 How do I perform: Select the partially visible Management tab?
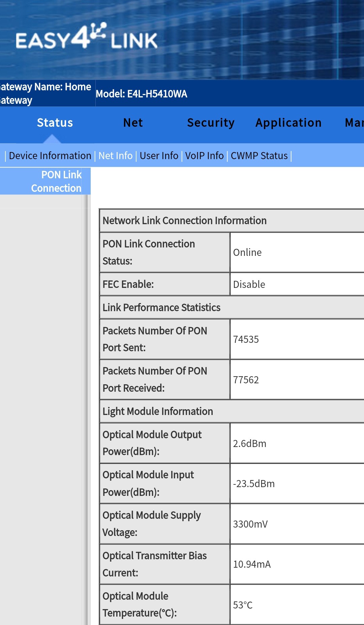coord(354,123)
